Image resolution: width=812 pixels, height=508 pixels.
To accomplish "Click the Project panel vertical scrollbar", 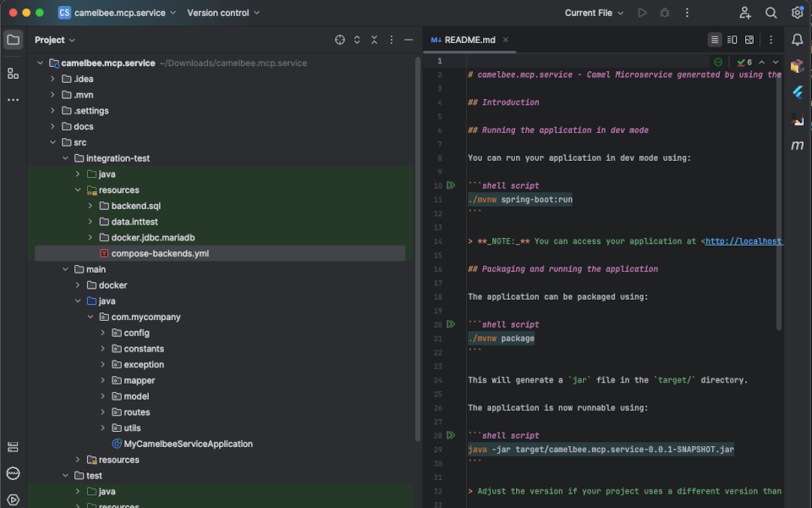I will pos(417,249).
